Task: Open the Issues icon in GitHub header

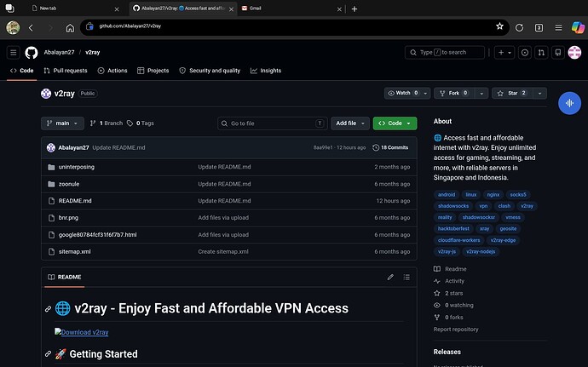Action: (x=525, y=53)
